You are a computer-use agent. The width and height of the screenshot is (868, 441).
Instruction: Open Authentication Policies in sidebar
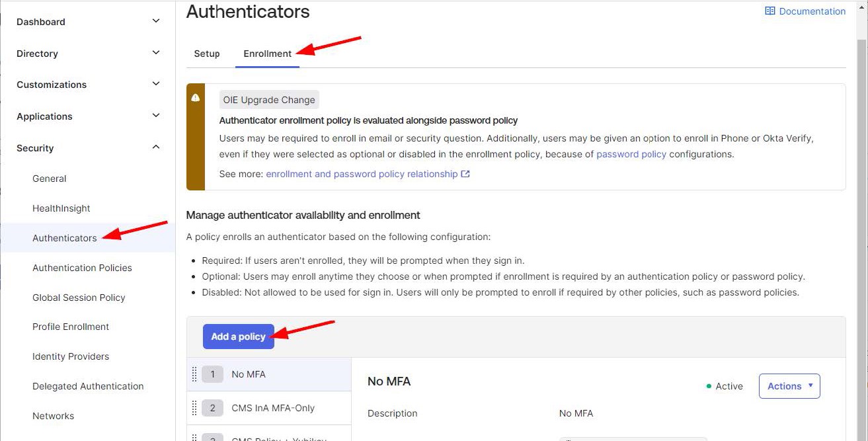(x=82, y=268)
